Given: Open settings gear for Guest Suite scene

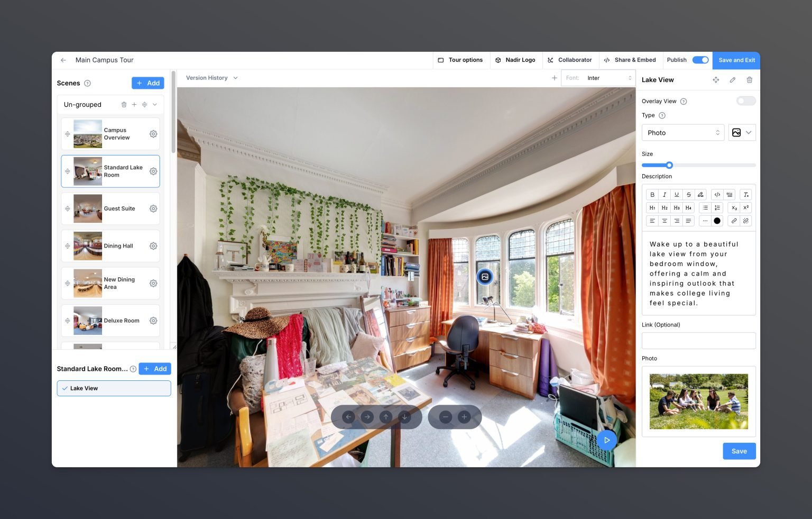Looking at the screenshot, I should tap(153, 208).
